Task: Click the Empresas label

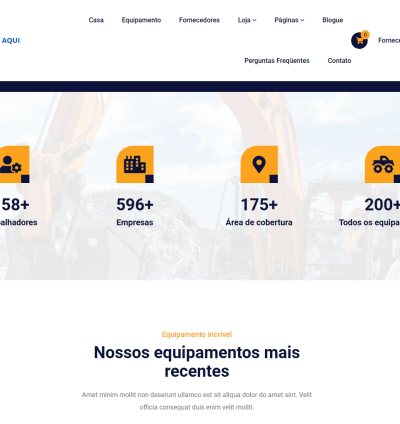Action: 135,222
